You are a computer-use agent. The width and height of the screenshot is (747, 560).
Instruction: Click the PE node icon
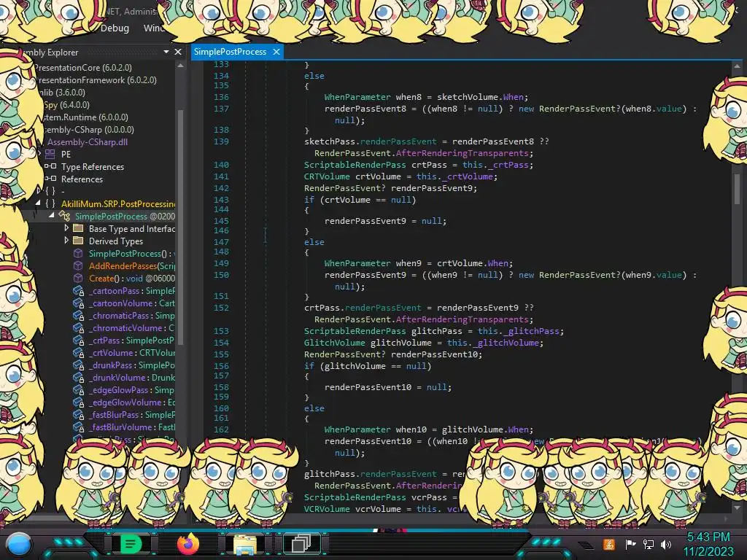pos(50,155)
